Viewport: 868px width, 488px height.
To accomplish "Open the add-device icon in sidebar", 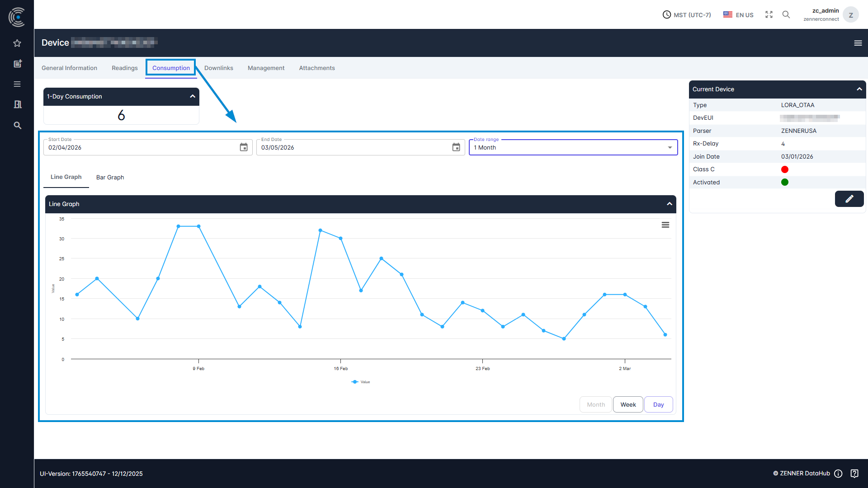I will (17, 64).
